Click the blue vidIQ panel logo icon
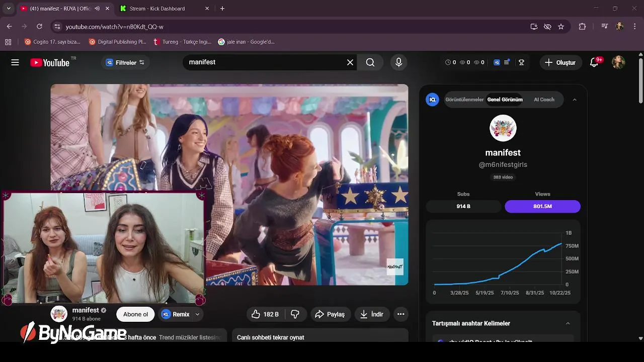The width and height of the screenshot is (644, 362). [432, 100]
